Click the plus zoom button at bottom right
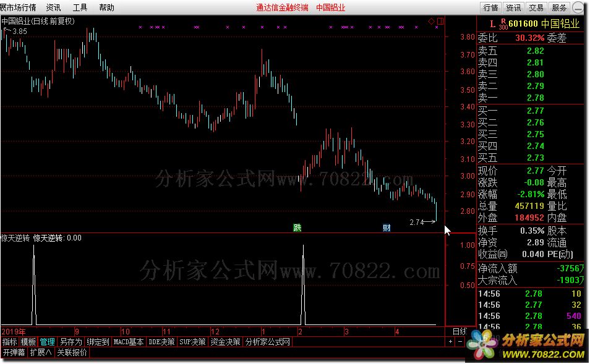 (450, 341)
